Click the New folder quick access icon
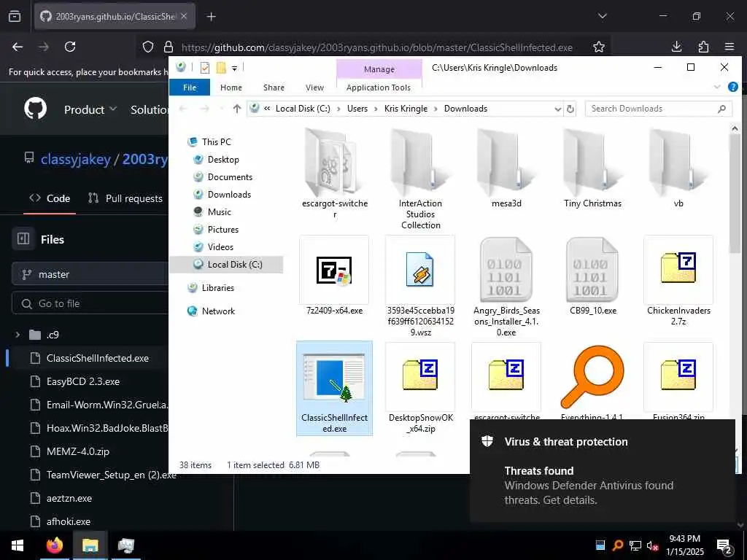Image resolution: width=747 pixels, height=560 pixels. pos(221,68)
